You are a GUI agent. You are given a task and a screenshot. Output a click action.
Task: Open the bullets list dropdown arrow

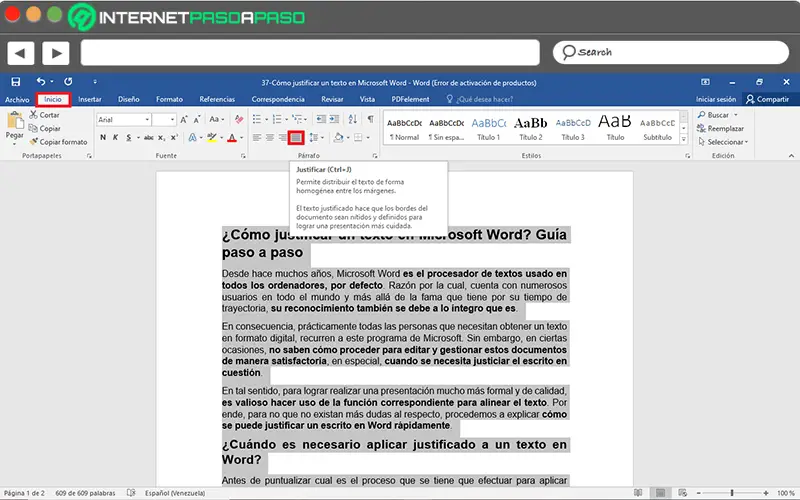tap(266, 120)
